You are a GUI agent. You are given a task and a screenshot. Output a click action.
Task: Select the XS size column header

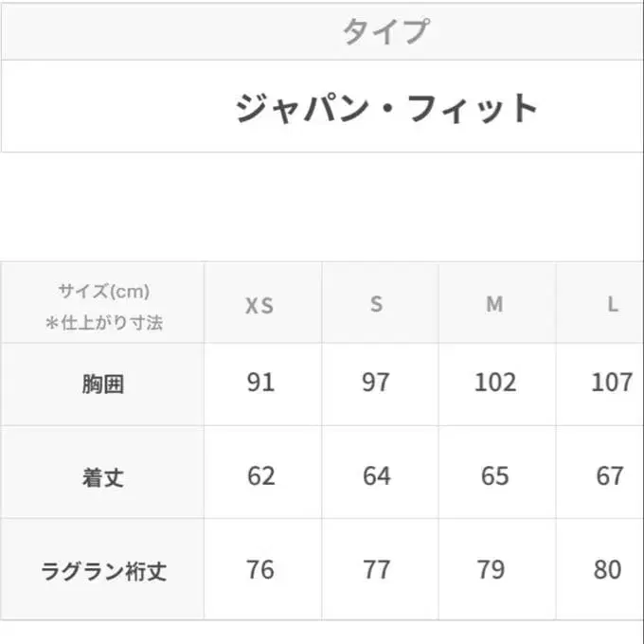coord(259,305)
